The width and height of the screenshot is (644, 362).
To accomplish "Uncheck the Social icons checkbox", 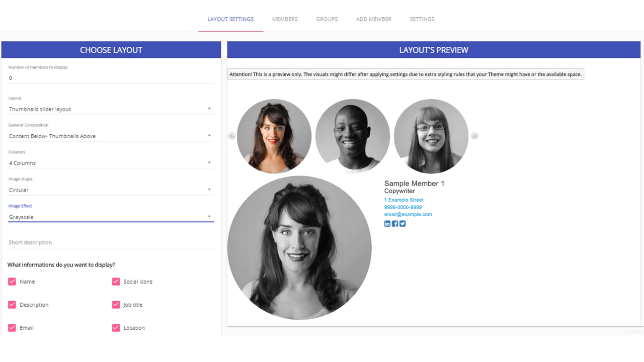I will coord(116,282).
